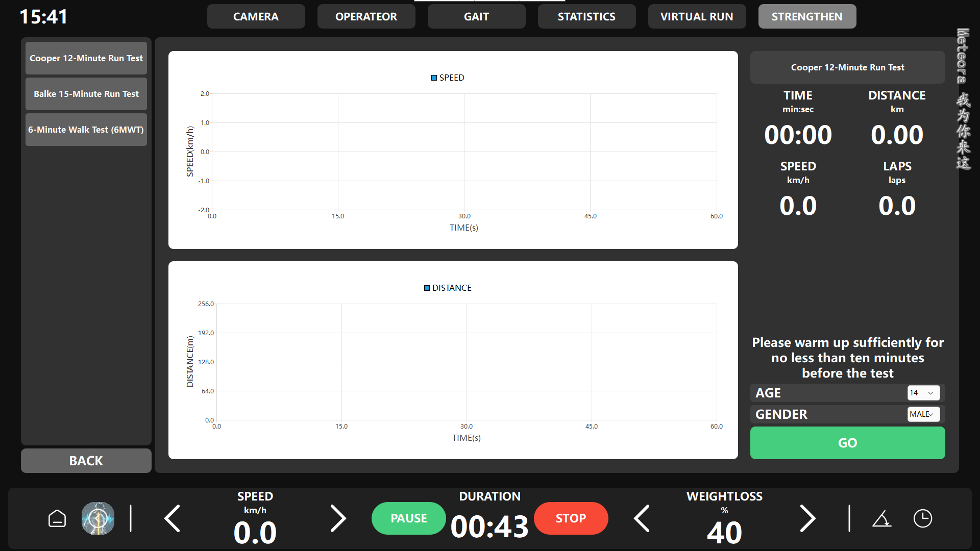Choose 6-Minute Walk Test (6MWT)
980x551 pixels.
(86, 130)
